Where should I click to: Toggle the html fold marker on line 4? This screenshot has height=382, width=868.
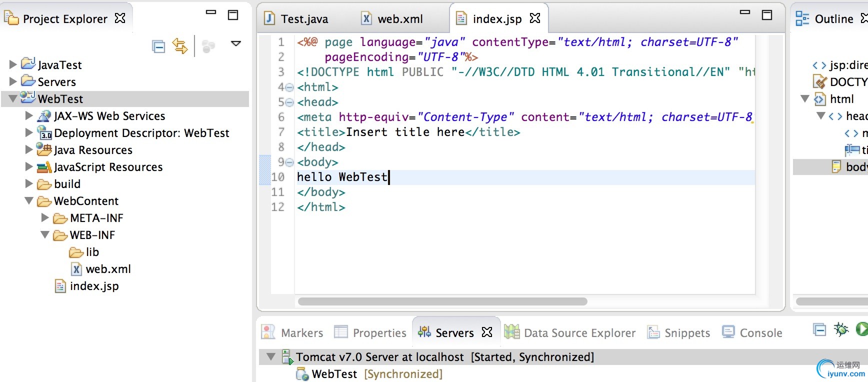click(x=289, y=87)
